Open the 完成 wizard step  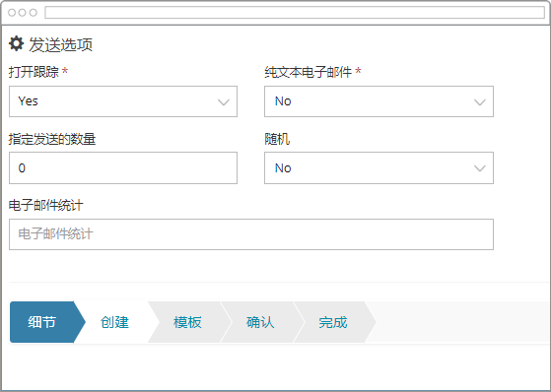333,322
